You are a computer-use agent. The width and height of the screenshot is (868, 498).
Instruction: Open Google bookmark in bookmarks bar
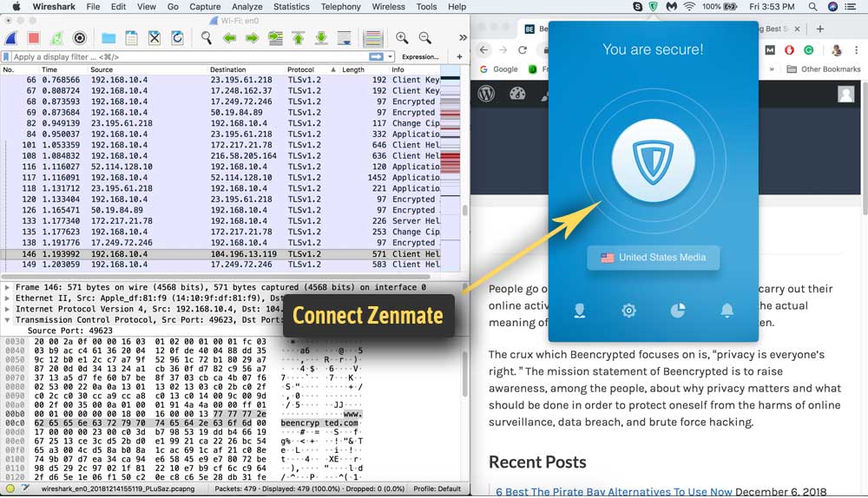(499, 69)
